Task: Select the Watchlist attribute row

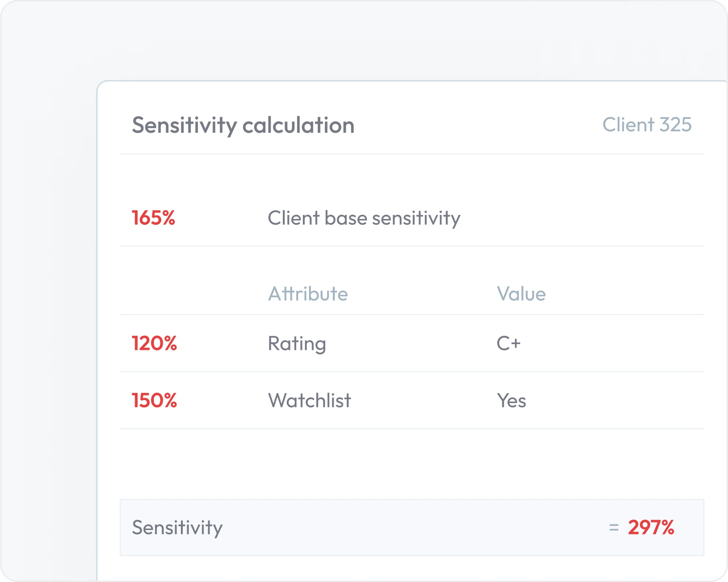Action: click(x=412, y=400)
